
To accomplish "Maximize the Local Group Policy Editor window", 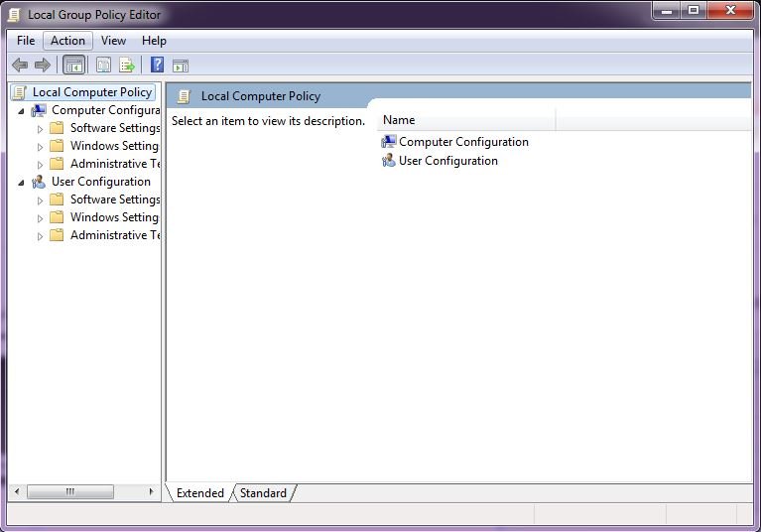I will click(x=694, y=11).
